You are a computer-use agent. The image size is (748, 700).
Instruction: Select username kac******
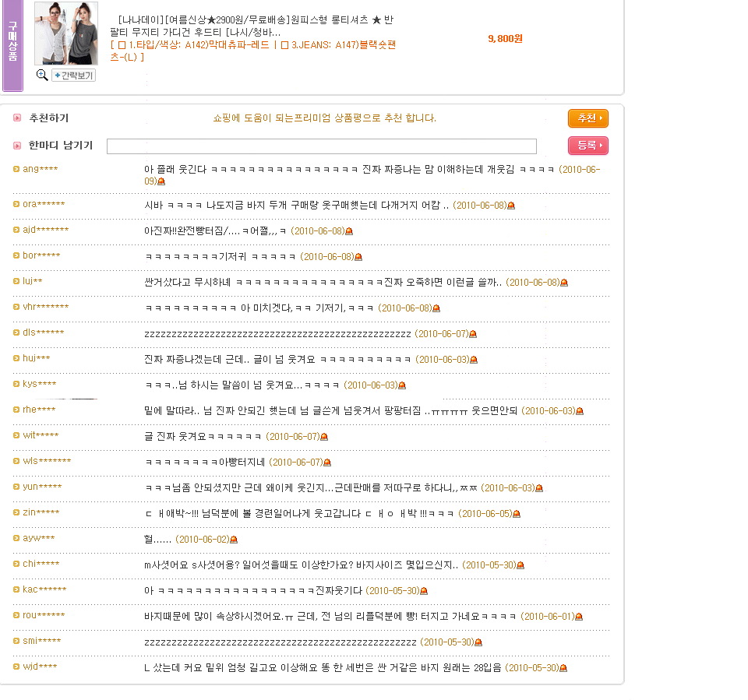[x=44, y=590]
